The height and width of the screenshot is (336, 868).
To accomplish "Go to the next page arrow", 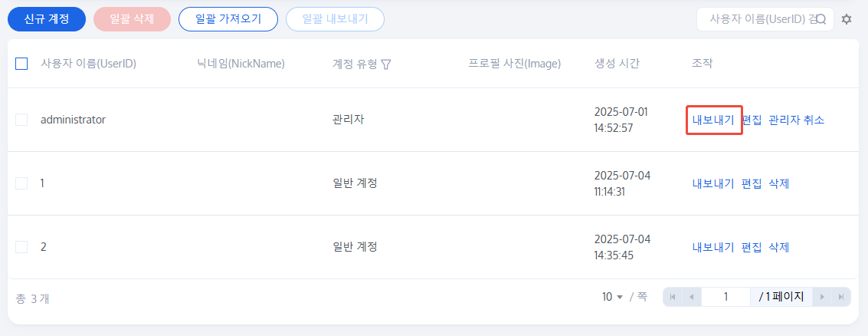I will 823,297.
